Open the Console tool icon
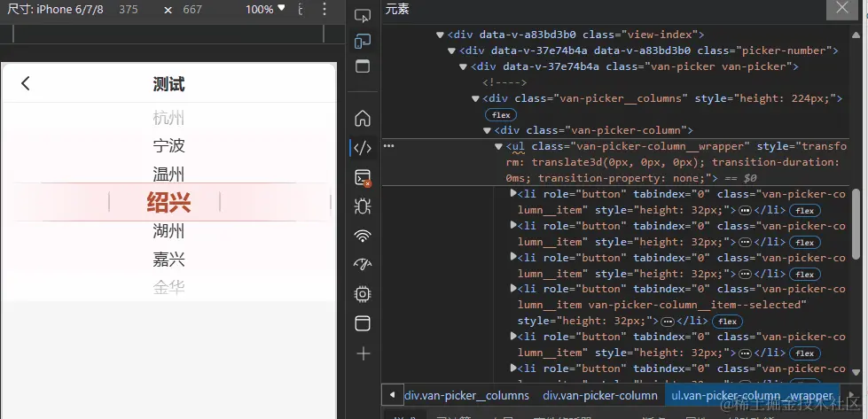 [362, 178]
